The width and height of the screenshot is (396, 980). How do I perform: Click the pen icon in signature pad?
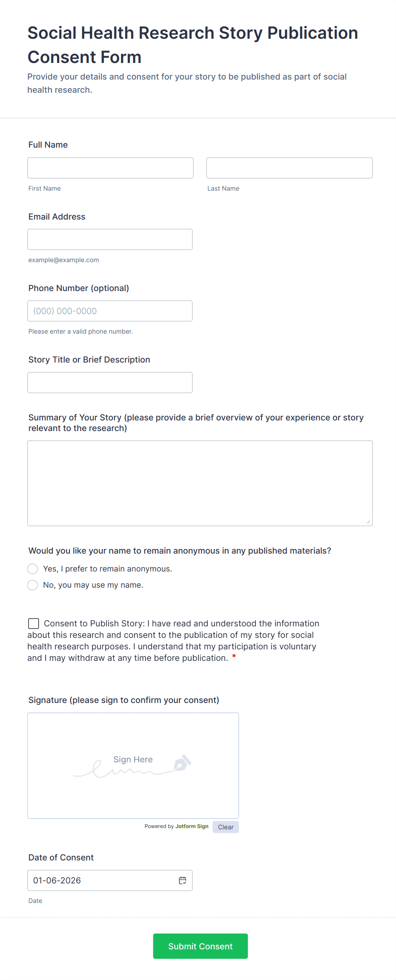tap(182, 763)
